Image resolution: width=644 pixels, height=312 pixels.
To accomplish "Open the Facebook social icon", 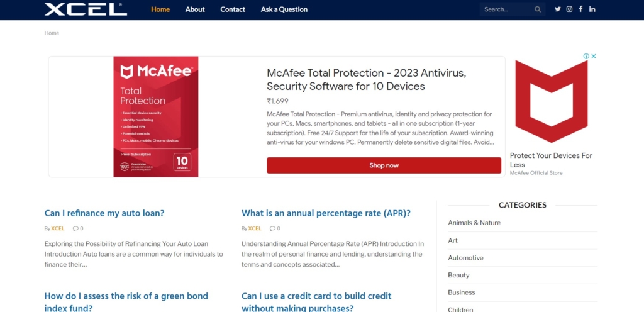I will coord(580,9).
